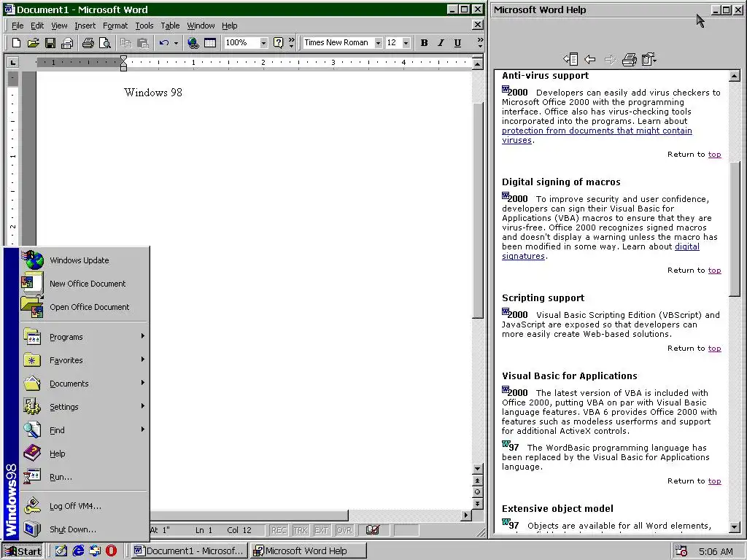Open the Options dropdown in Help toolbar

point(649,59)
